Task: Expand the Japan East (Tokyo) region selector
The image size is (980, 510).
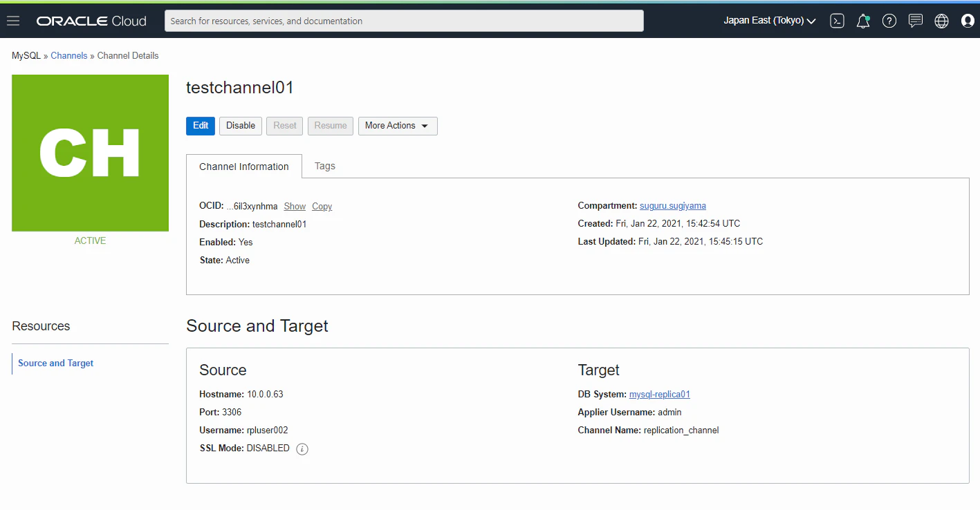Action: coord(770,21)
